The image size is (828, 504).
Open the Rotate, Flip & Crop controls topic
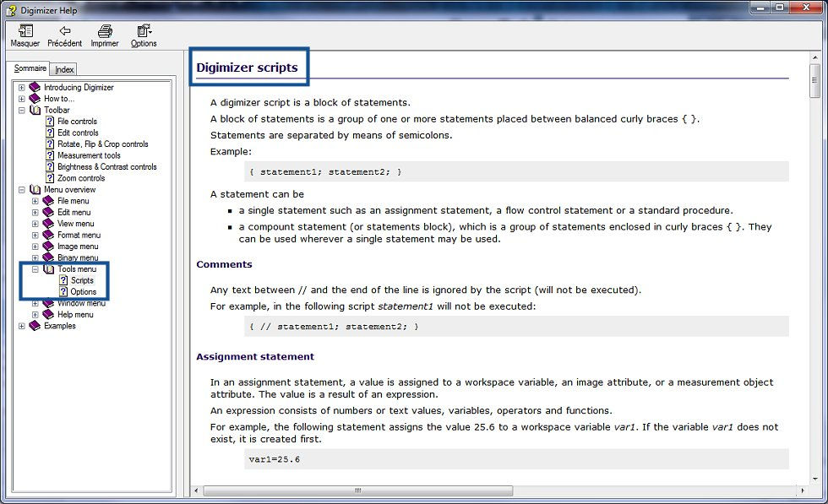pos(102,144)
